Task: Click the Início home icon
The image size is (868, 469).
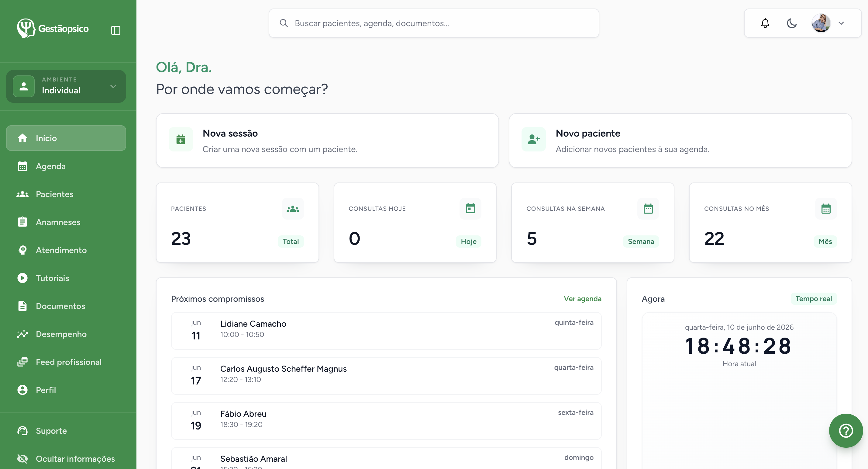Action: click(22, 138)
